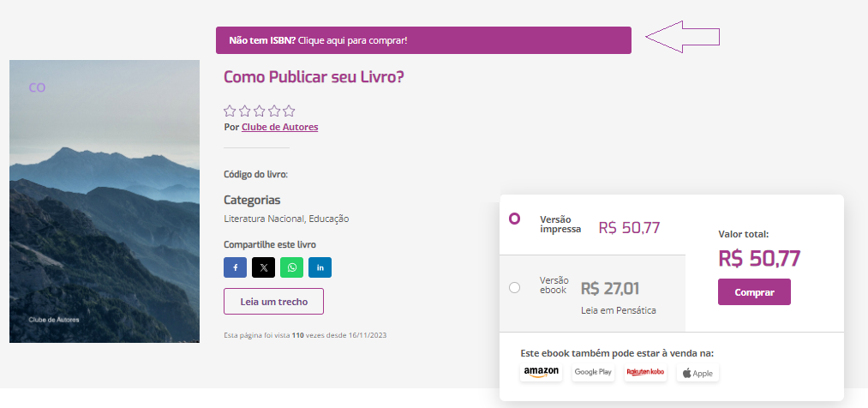Click the R$ 27,01 ebook price

610,288
